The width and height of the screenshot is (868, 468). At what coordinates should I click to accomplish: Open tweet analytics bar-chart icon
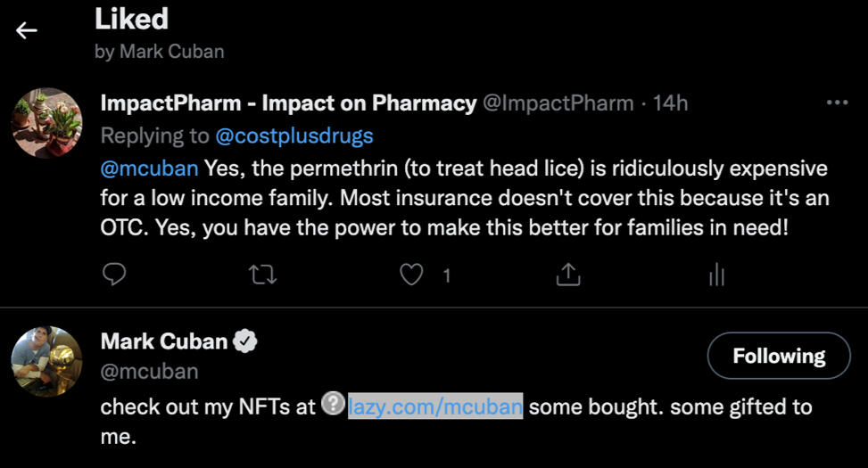pyautogui.click(x=715, y=275)
